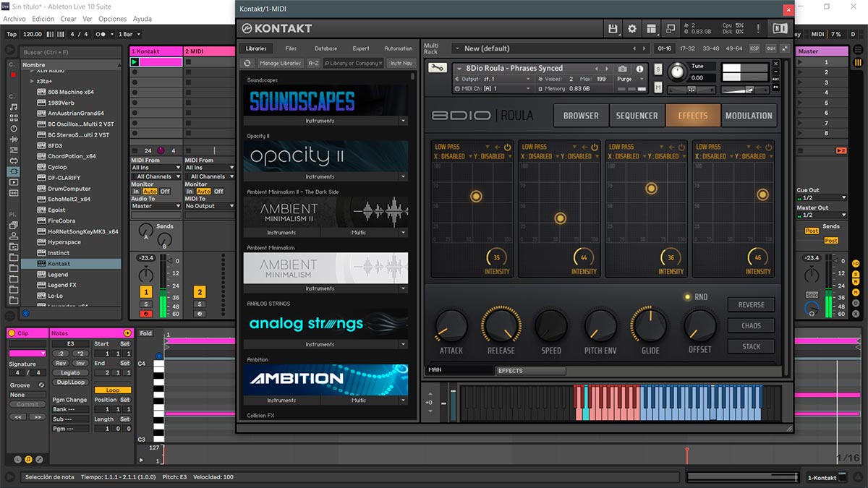The width and height of the screenshot is (868, 488).
Task: Open Kontakt save/load disk menu
Action: [x=613, y=29]
